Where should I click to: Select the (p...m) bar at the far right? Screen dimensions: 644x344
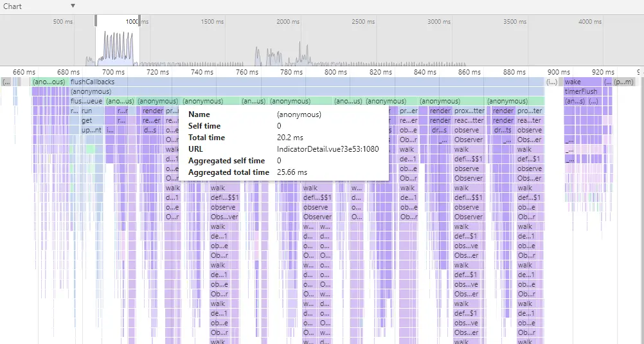coord(624,82)
